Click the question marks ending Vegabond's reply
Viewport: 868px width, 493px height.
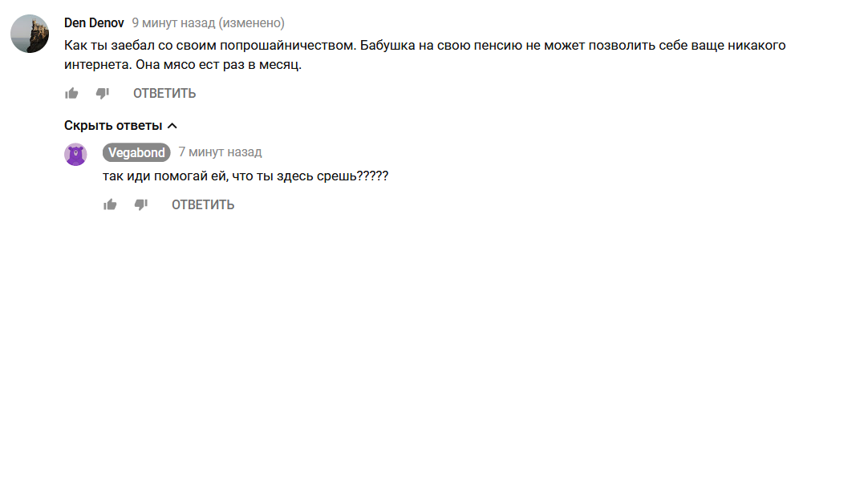372,176
